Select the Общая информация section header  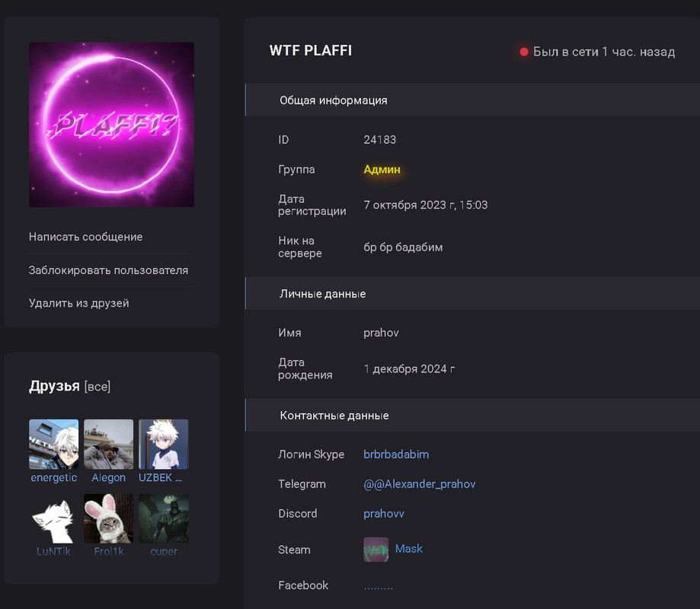pyautogui.click(x=472, y=100)
